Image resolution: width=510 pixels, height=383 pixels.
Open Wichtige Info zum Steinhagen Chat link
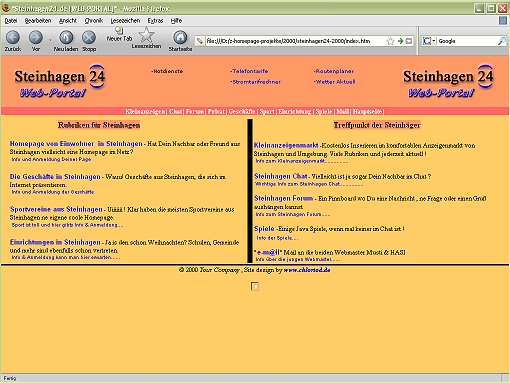point(308,184)
